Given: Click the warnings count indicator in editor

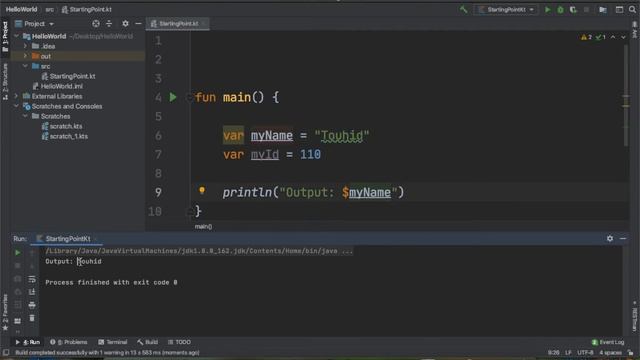Looking at the screenshot, I should click(x=586, y=37).
